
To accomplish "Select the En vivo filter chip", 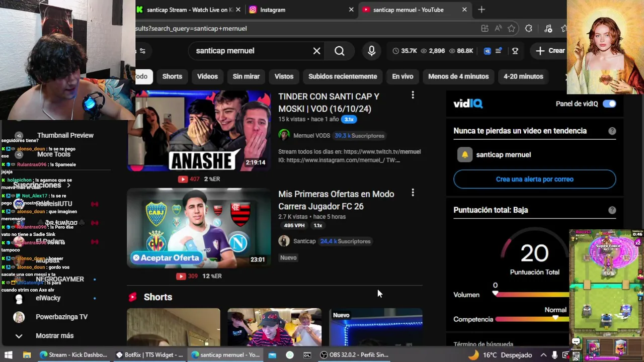I will pos(403,76).
